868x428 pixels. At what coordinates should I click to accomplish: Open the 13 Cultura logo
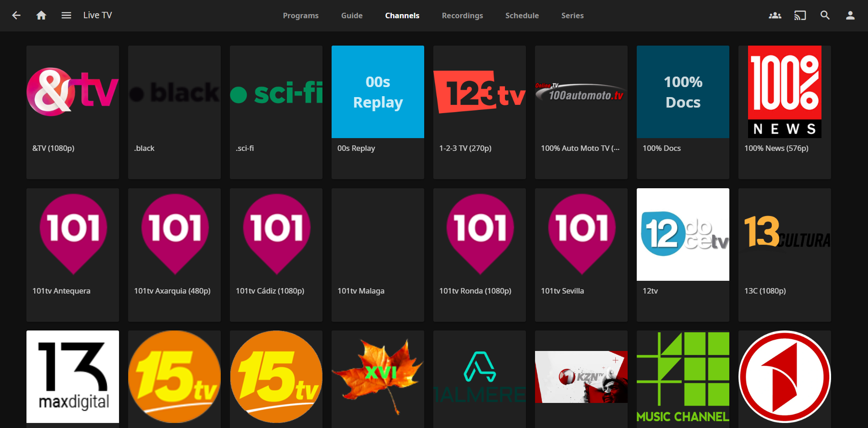(785, 234)
